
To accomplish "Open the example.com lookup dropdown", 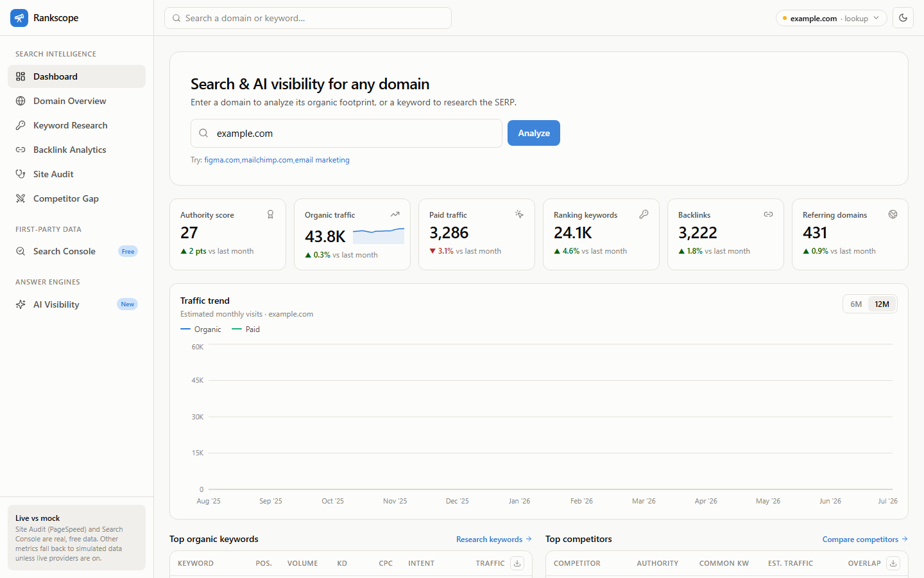I will click(831, 18).
